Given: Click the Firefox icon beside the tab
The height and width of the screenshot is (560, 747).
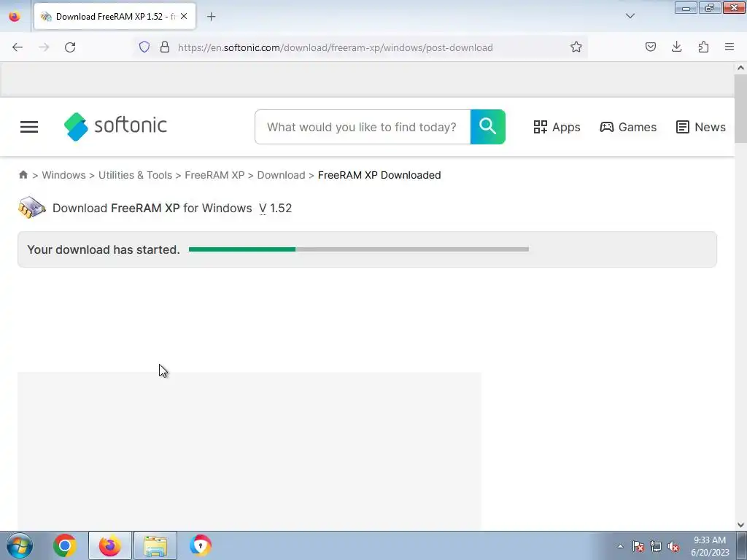Looking at the screenshot, I should click(15, 16).
